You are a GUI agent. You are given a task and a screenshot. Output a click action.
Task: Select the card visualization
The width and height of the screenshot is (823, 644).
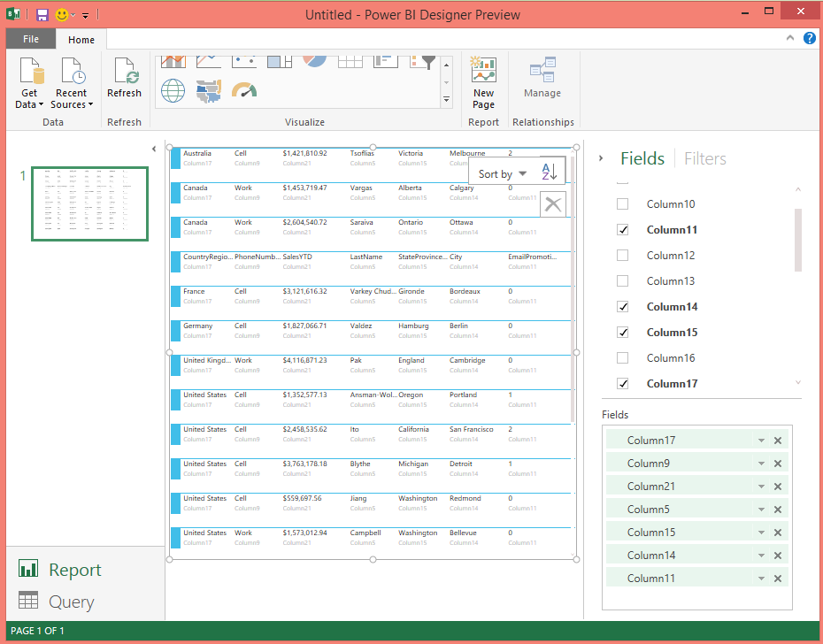386,61
